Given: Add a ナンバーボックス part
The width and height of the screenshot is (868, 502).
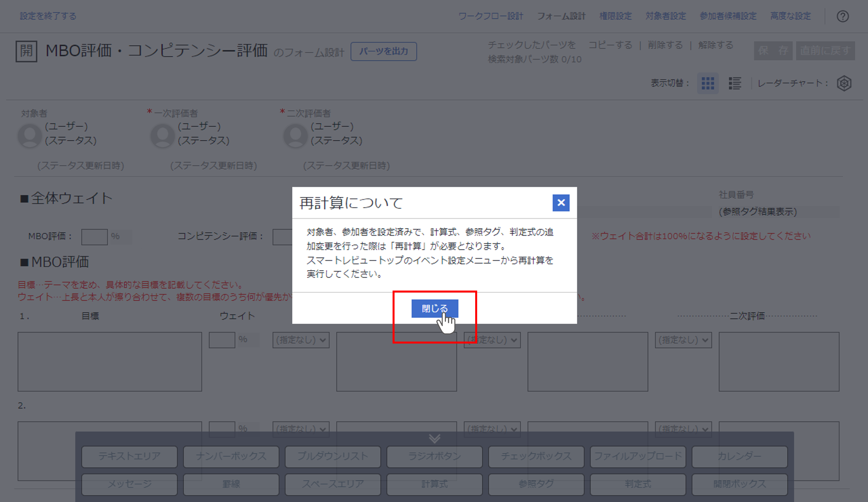Looking at the screenshot, I should click(x=231, y=457).
